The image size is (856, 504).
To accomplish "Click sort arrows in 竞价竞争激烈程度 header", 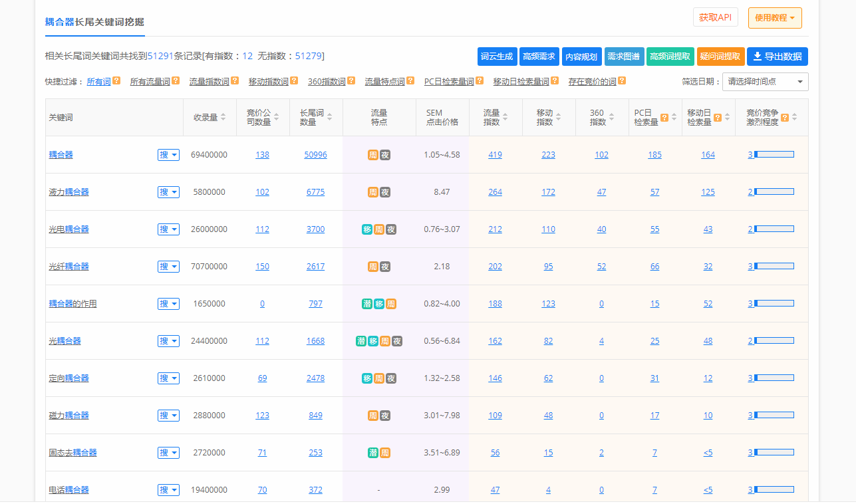I will coord(794,117).
